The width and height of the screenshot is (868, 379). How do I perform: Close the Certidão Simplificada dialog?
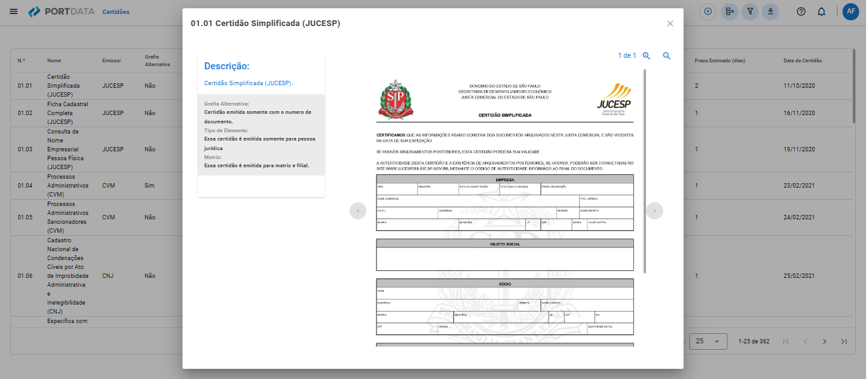click(670, 24)
